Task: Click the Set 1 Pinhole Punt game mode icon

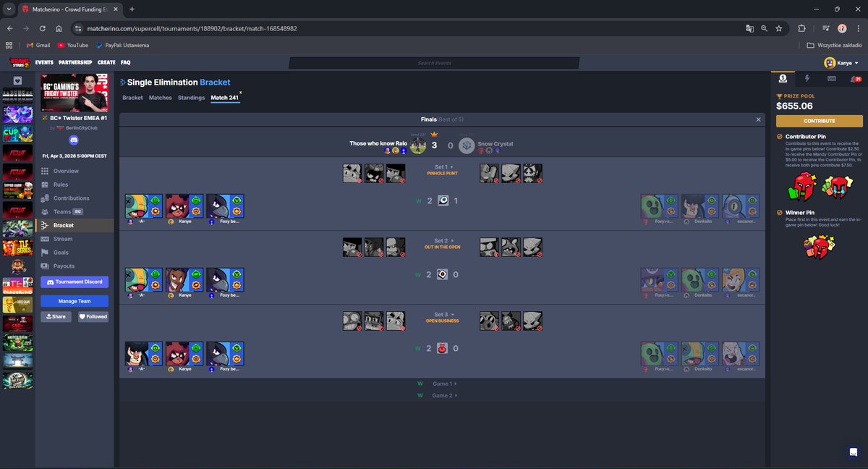Action: [x=443, y=200]
